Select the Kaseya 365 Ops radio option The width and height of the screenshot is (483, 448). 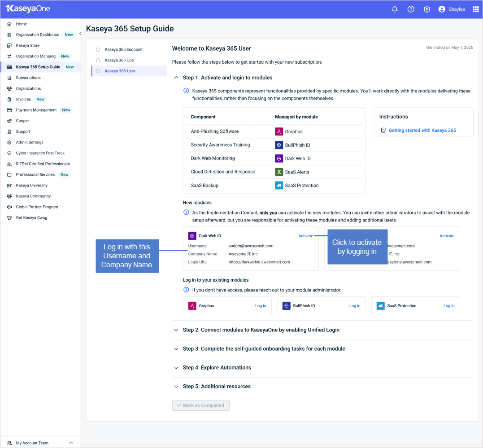tap(98, 61)
